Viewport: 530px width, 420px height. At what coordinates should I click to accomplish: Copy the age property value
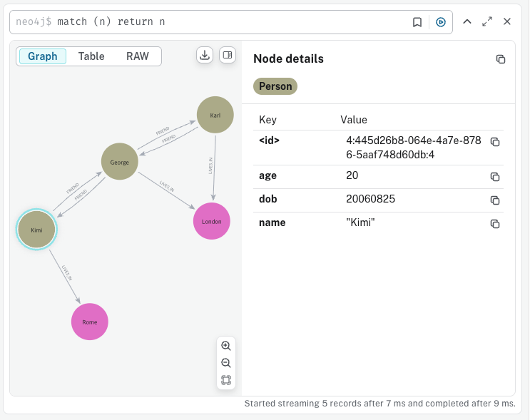tap(495, 177)
